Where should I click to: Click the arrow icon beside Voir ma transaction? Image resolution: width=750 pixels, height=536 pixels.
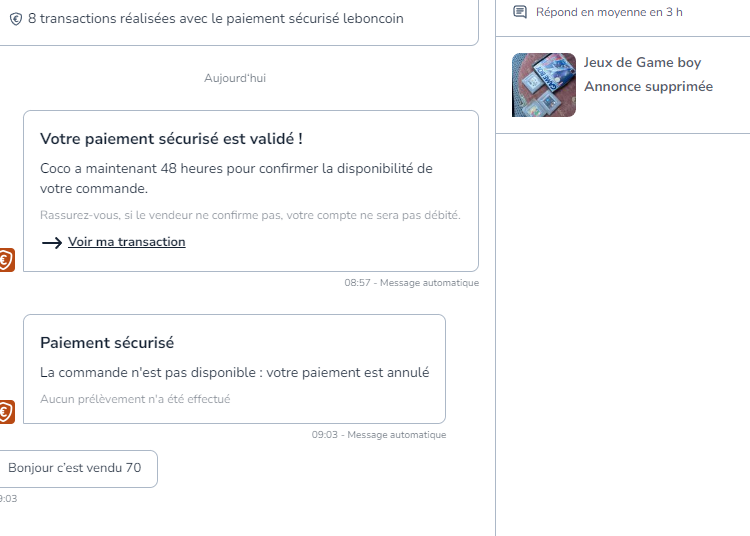tap(52, 243)
